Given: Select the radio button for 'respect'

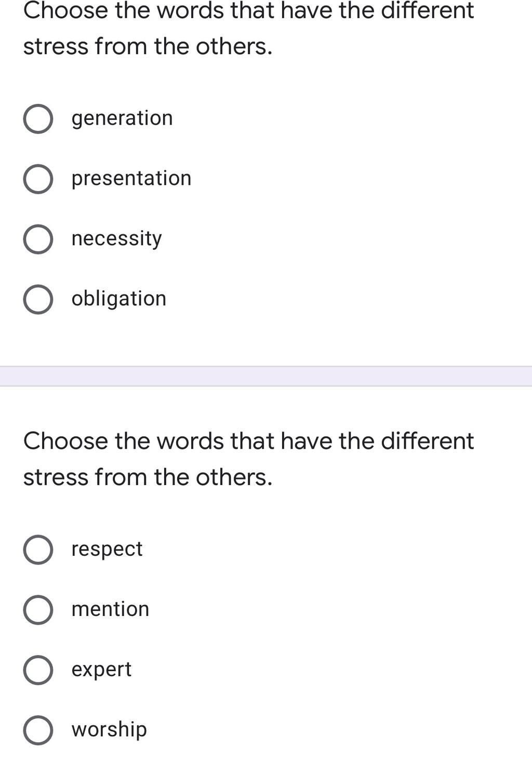Looking at the screenshot, I should [38, 549].
